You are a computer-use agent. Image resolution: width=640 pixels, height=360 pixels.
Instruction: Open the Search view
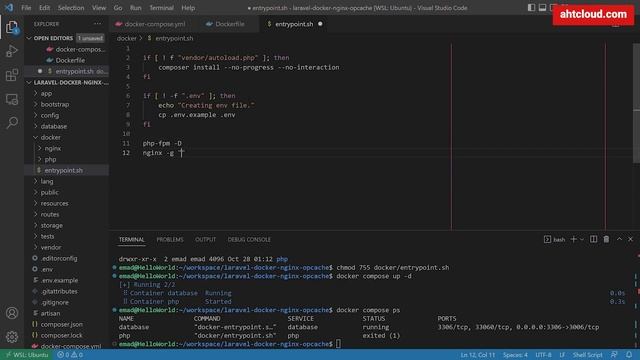[x=12, y=122]
